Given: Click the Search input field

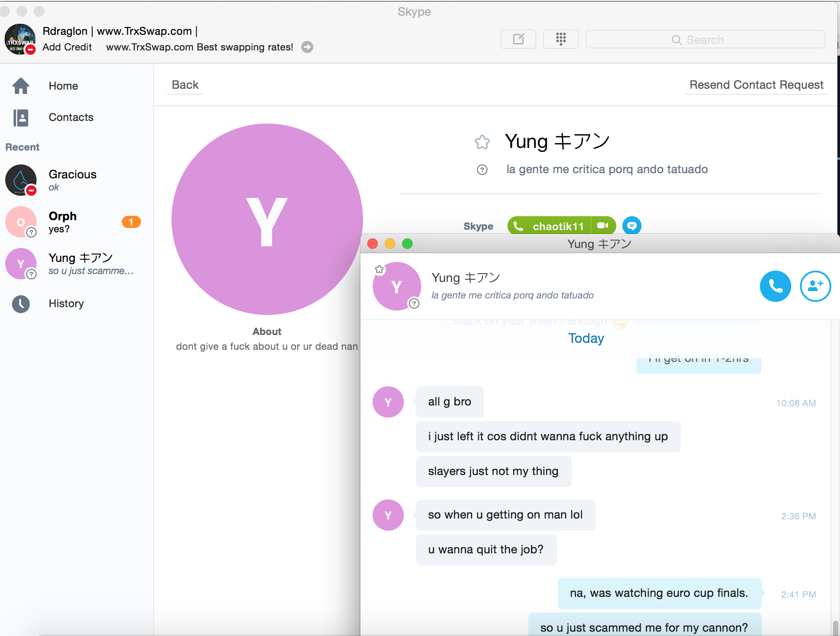Looking at the screenshot, I should [705, 40].
